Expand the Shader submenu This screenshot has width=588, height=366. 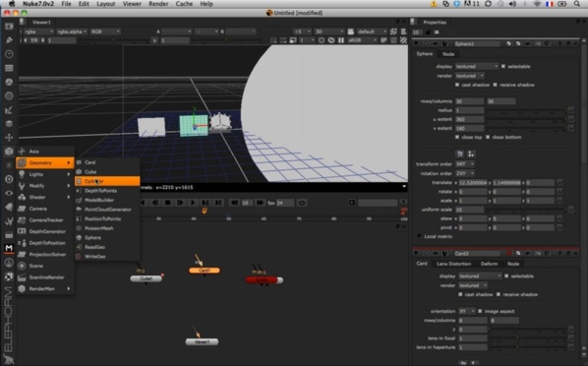(45, 197)
